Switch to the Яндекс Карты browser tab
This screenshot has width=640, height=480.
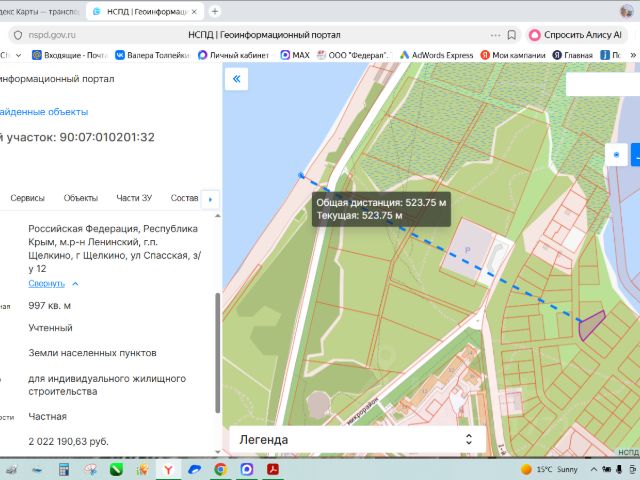(x=41, y=12)
